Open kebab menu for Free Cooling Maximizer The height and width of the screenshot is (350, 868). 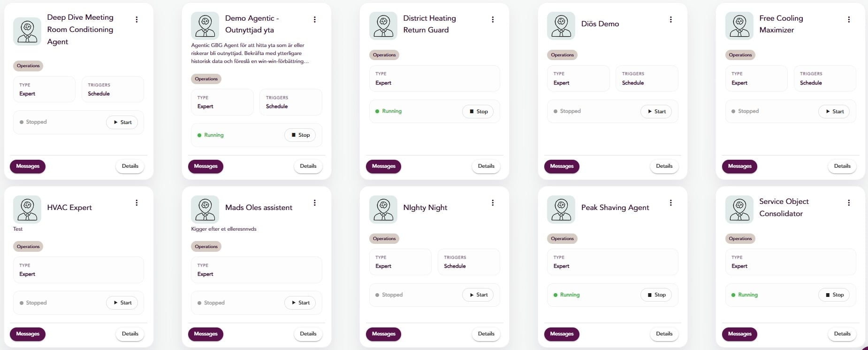click(x=848, y=20)
